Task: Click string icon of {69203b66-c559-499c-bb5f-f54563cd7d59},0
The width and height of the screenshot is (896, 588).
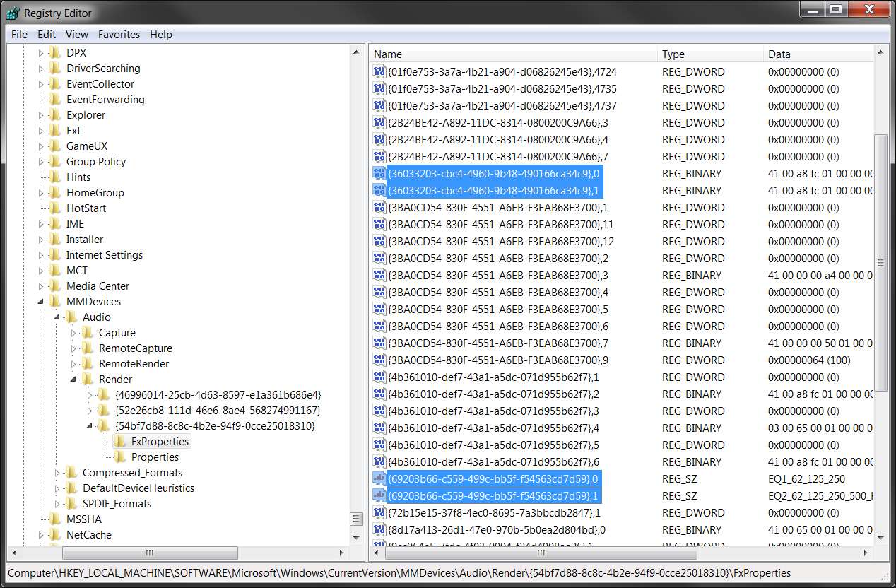Action: (379, 479)
